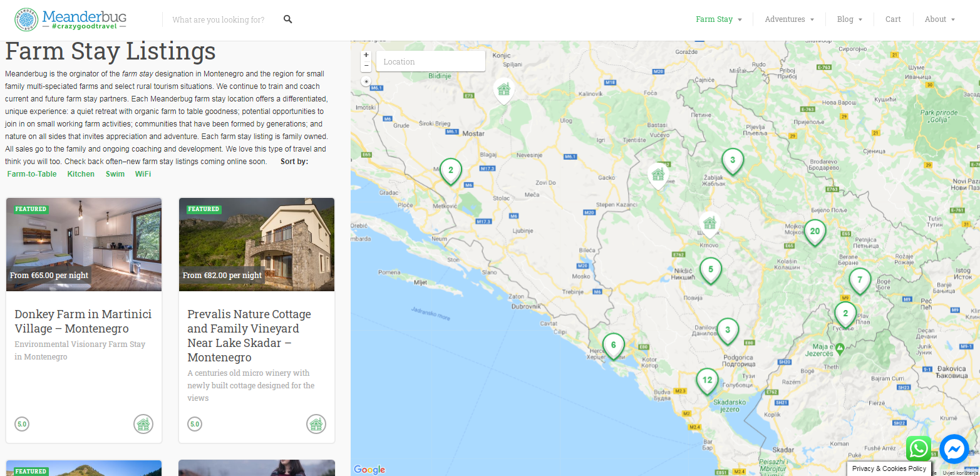Click the 'Farm Stay Listings' heading
This screenshot has width=980, height=476.
(110, 51)
